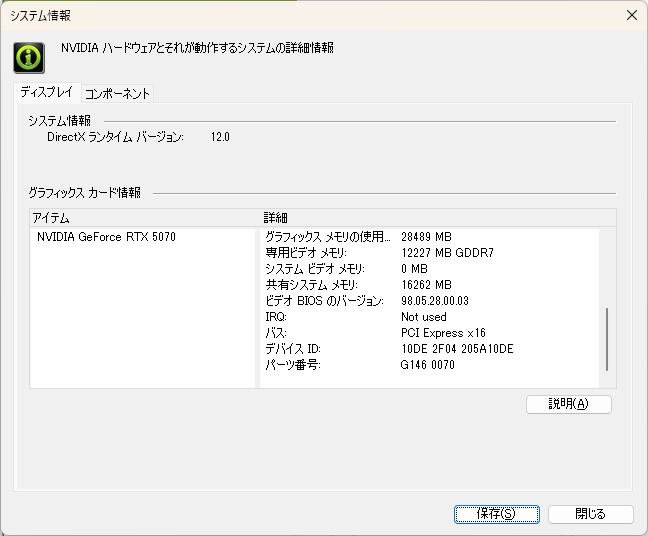Screen dimensions: 648x536
Task: Select NVIDIA GeForce RTX 5070 item
Action: [106, 237]
